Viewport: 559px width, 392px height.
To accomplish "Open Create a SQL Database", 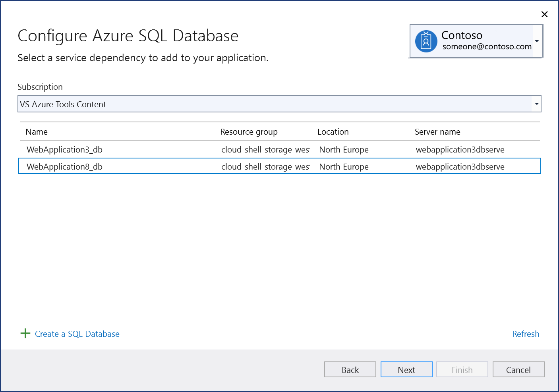I will click(x=77, y=334).
